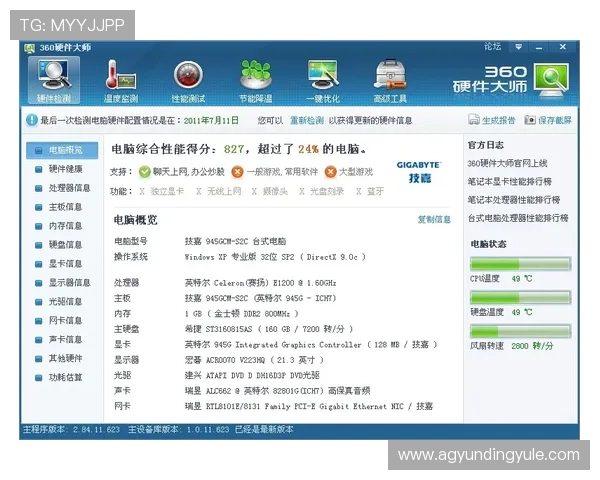
Task: Open 笔记本显卡性能排行榜 link
Action: 510,181
